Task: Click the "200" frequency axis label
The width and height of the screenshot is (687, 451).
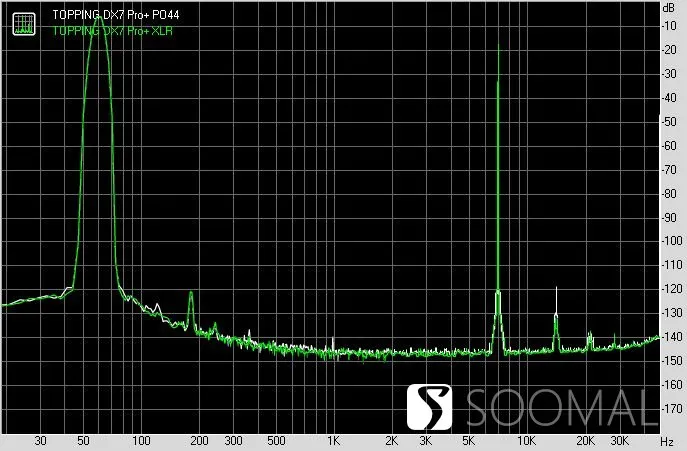Action: (x=199, y=441)
